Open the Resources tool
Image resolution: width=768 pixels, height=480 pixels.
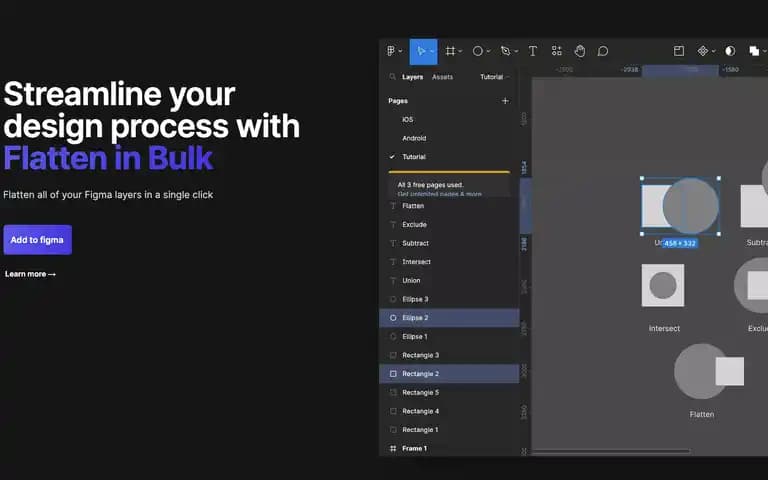coord(556,51)
